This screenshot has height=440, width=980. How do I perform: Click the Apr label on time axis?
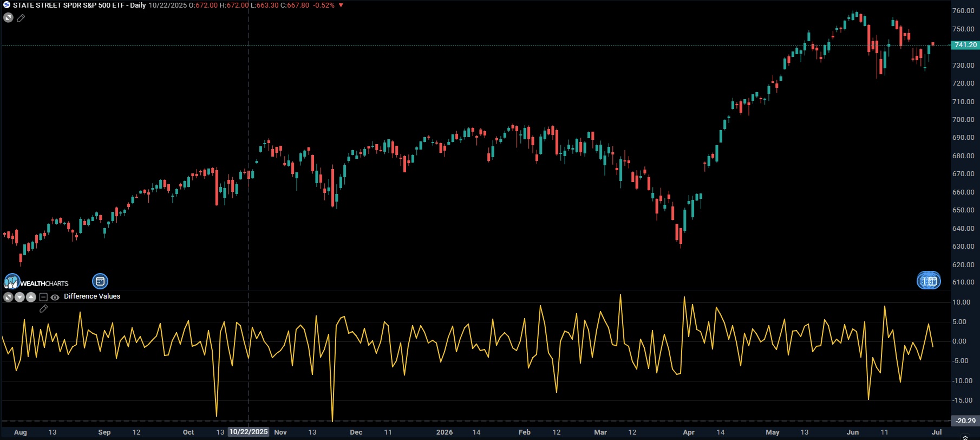(689, 432)
